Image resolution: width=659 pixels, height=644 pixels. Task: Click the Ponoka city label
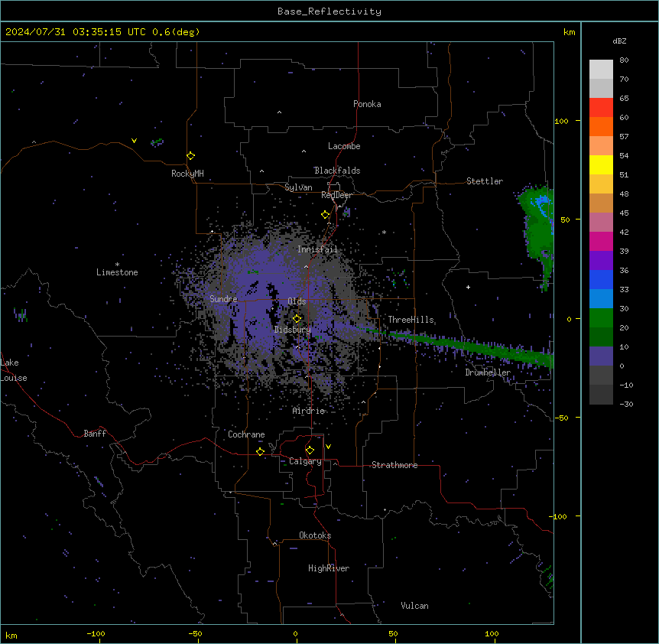[367, 104]
